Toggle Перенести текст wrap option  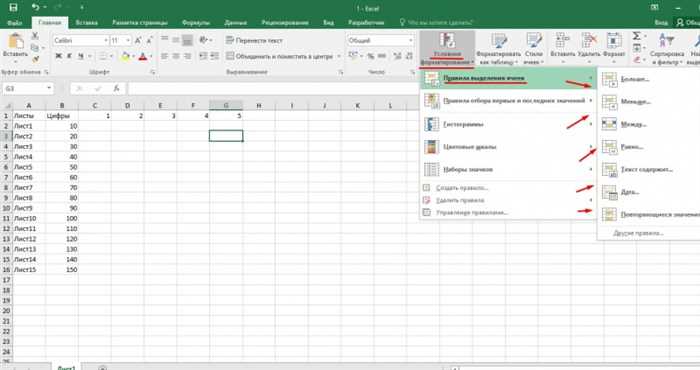(x=254, y=40)
